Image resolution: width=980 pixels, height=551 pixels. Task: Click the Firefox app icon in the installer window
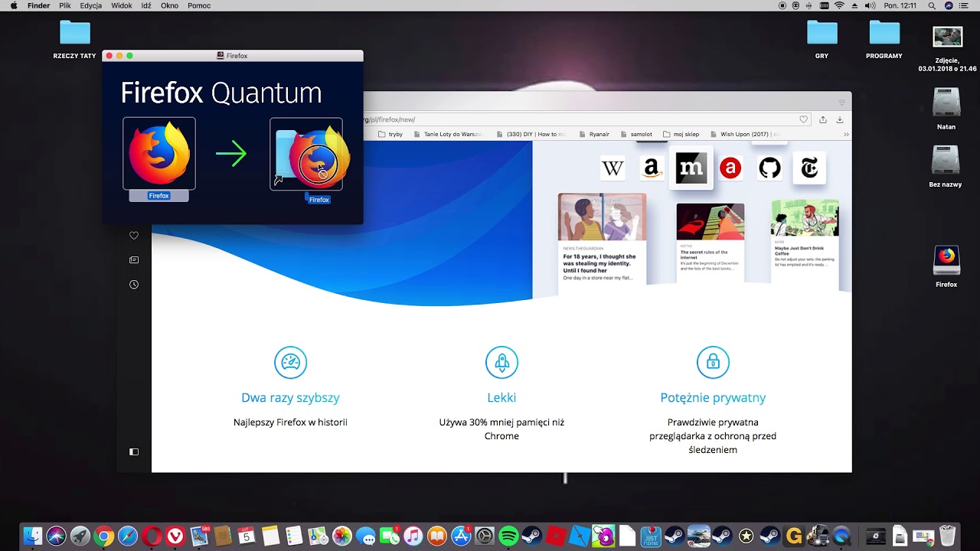pos(159,153)
